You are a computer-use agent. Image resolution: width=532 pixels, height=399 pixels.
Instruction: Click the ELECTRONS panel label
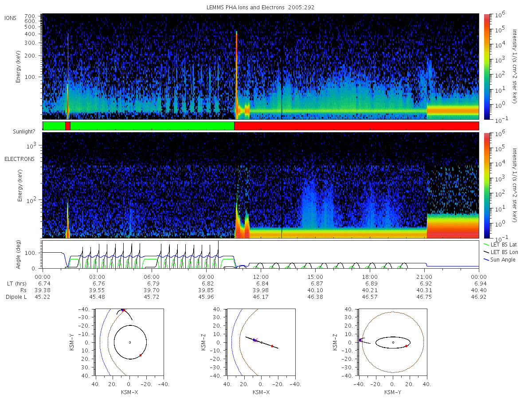tap(20, 159)
